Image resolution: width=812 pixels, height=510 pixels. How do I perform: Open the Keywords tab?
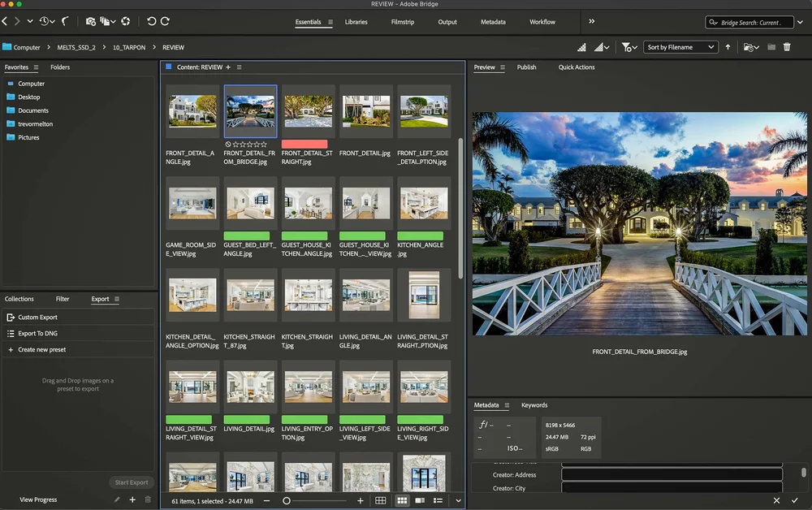point(534,405)
